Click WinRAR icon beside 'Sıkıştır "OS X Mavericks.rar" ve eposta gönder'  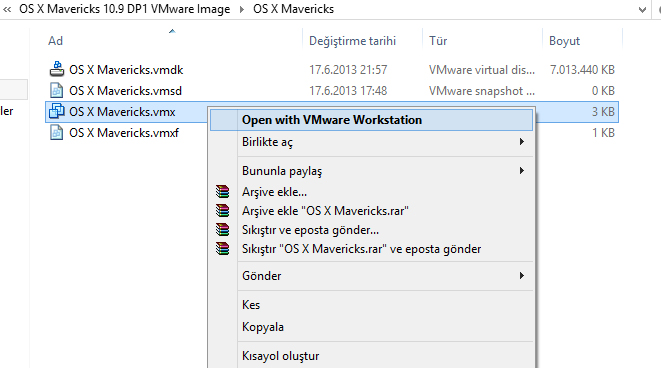click(223, 249)
